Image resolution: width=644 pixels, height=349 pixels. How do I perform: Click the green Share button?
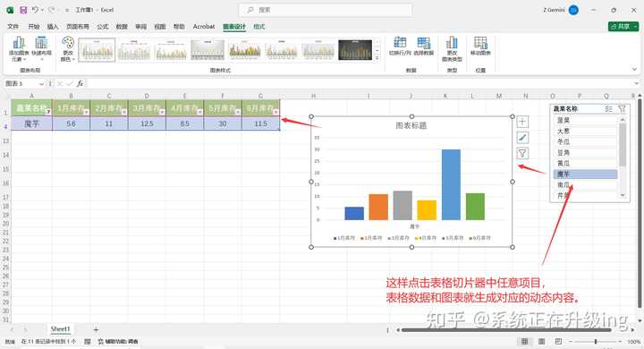623,26
